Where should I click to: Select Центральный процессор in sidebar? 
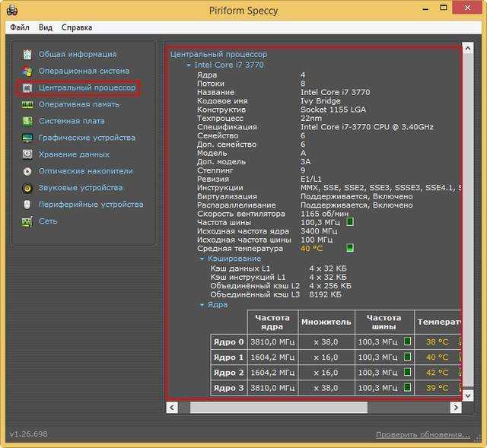88,88
